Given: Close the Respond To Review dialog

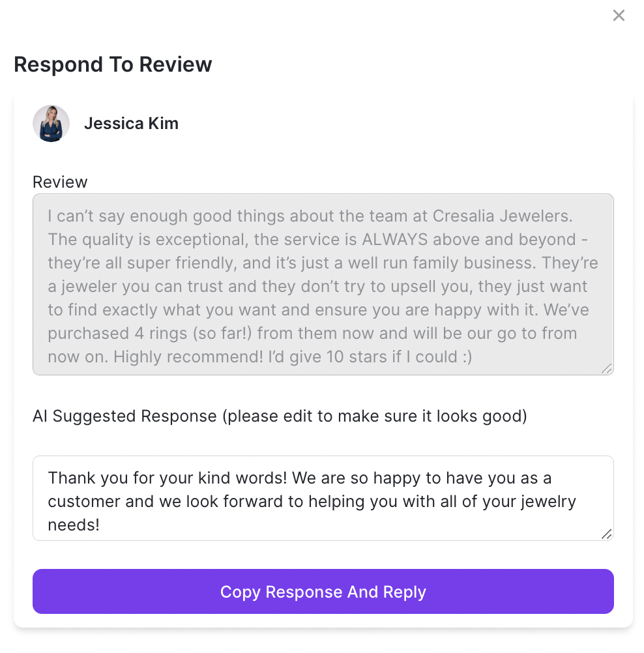Looking at the screenshot, I should point(619,15).
